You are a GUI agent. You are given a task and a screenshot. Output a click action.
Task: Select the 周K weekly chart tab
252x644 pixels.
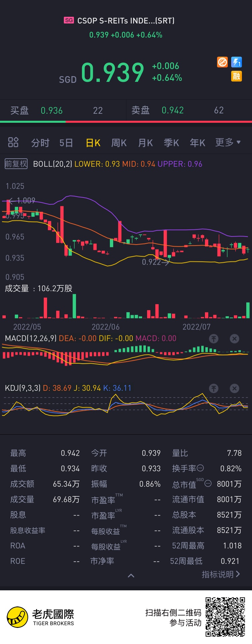pyautogui.click(x=119, y=143)
